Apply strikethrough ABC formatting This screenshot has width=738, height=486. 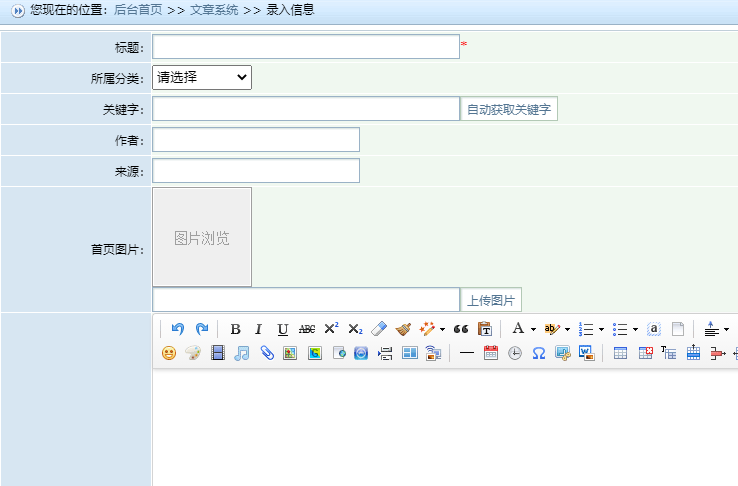(307, 329)
